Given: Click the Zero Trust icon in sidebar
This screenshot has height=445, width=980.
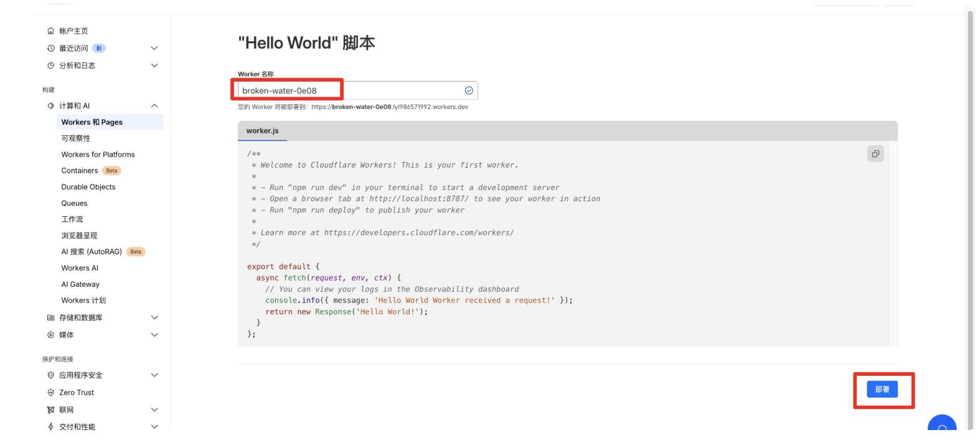Looking at the screenshot, I should click(x=51, y=393).
